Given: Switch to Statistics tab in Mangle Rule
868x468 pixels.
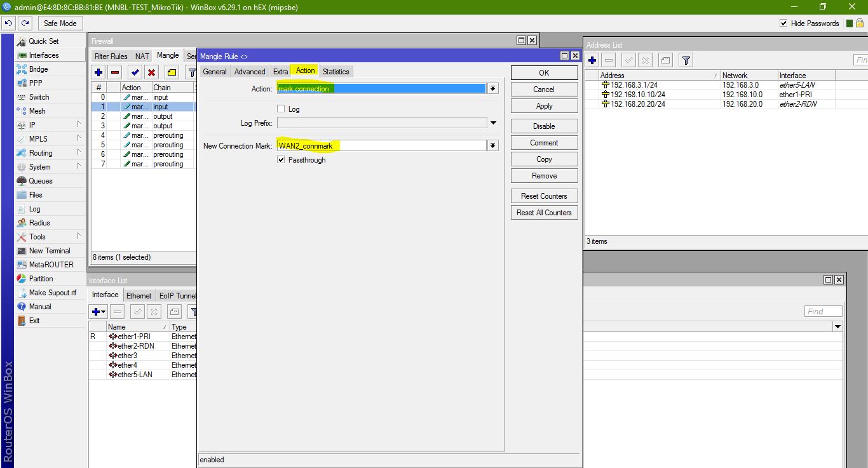Looking at the screenshot, I should click(x=336, y=71).
